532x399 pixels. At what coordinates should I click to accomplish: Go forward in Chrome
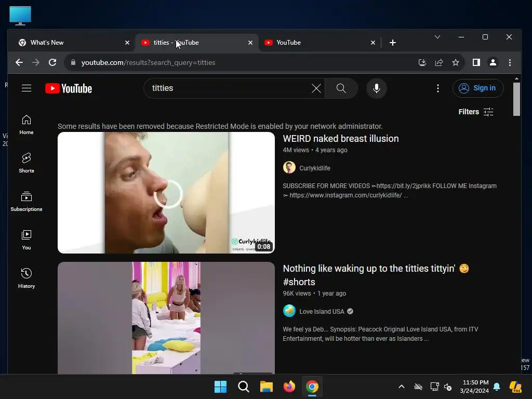[36, 62]
